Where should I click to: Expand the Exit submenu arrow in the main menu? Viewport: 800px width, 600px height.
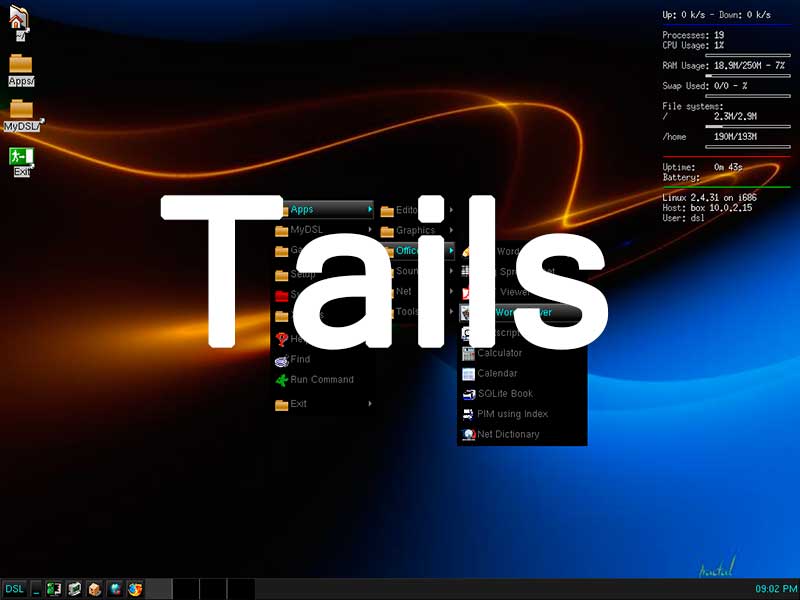370,404
